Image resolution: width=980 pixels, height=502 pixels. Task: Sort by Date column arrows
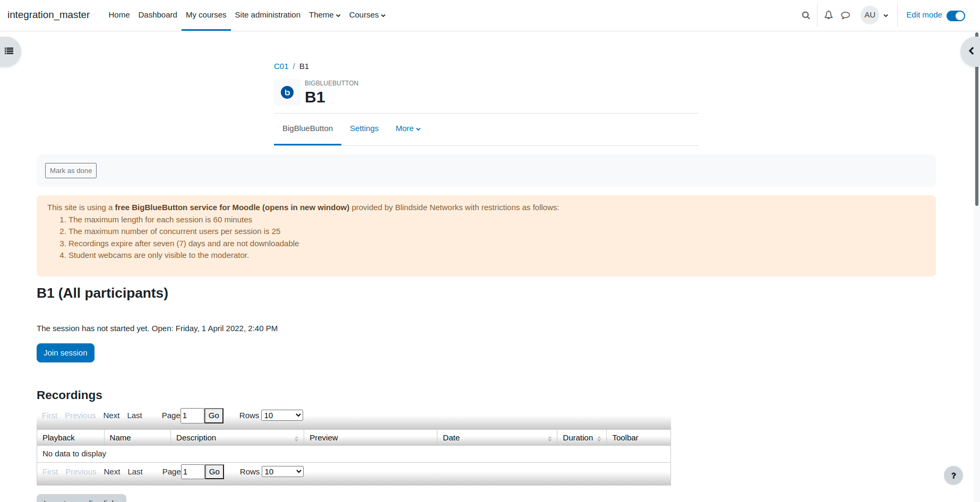pyautogui.click(x=549, y=438)
